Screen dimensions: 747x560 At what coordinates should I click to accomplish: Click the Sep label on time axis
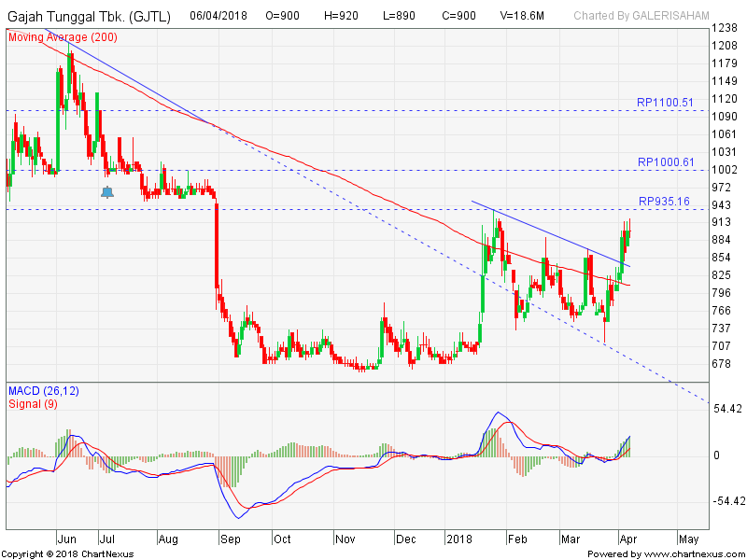click(x=229, y=539)
